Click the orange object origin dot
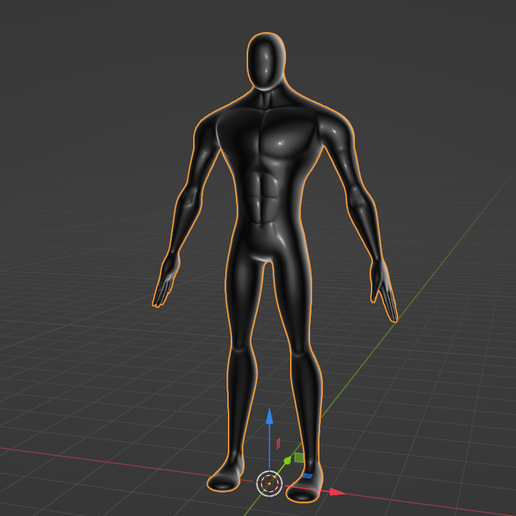The height and width of the screenshot is (516, 516). tap(269, 483)
